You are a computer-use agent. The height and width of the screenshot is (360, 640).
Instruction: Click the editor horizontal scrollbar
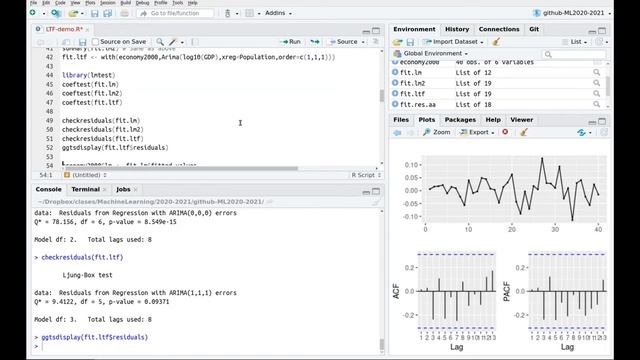point(181,168)
